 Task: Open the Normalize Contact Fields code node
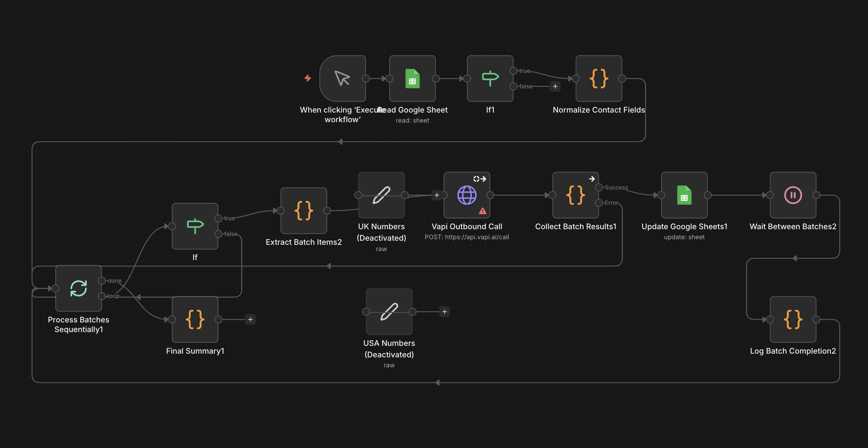click(599, 78)
